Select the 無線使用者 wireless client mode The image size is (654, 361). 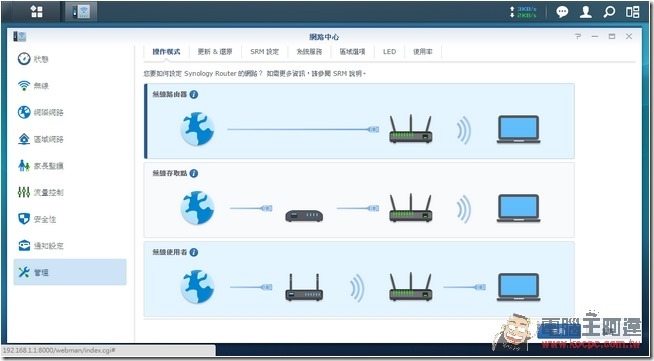[x=359, y=279]
